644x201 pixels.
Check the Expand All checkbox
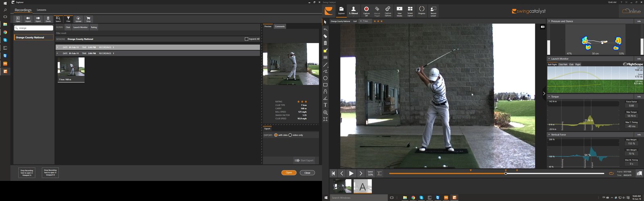point(246,39)
